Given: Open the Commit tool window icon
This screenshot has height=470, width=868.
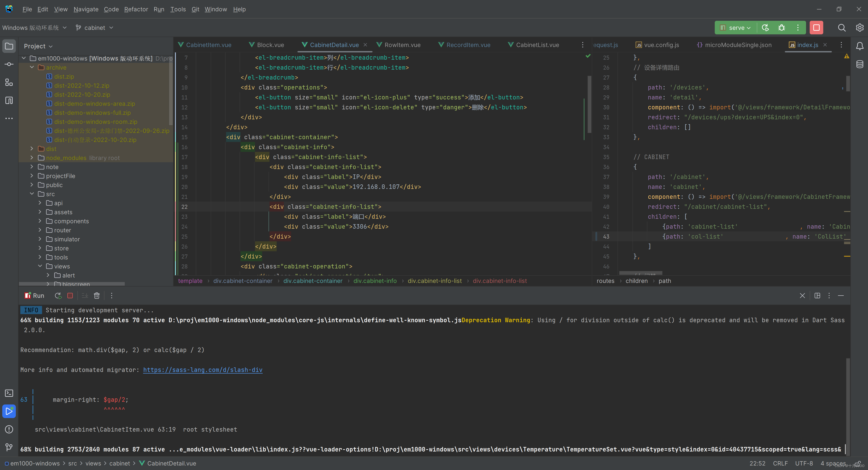Looking at the screenshot, I should 9,64.
